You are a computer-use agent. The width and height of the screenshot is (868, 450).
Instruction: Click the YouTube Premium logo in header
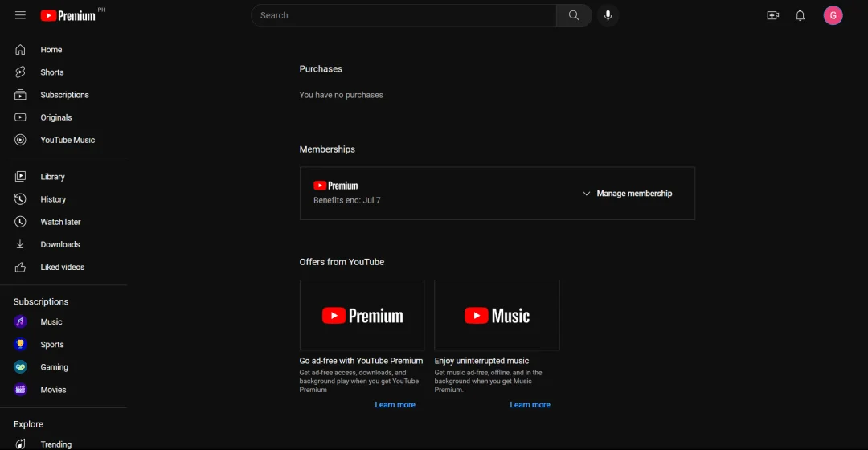[x=68, y=16]
